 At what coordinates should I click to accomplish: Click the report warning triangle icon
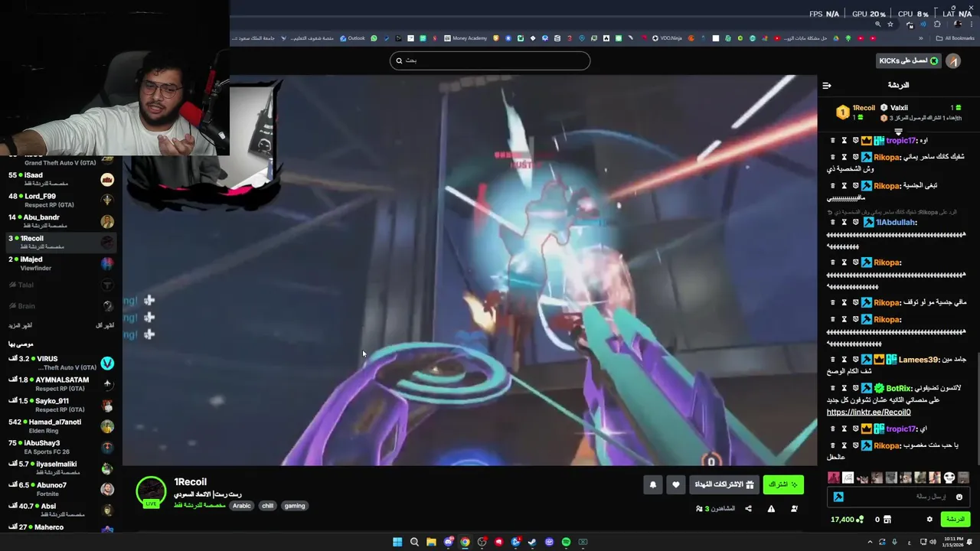click(x=771, y=509)
